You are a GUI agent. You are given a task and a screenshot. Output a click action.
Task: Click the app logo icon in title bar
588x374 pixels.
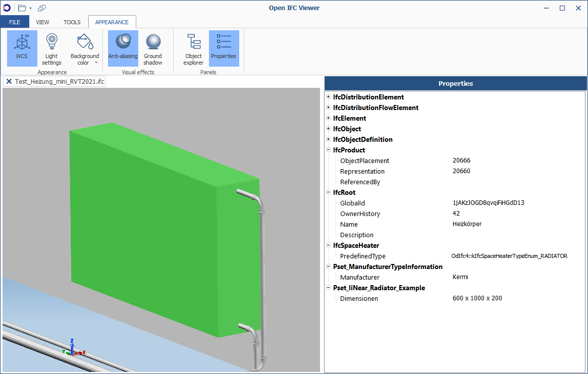(x=7, y=8)
